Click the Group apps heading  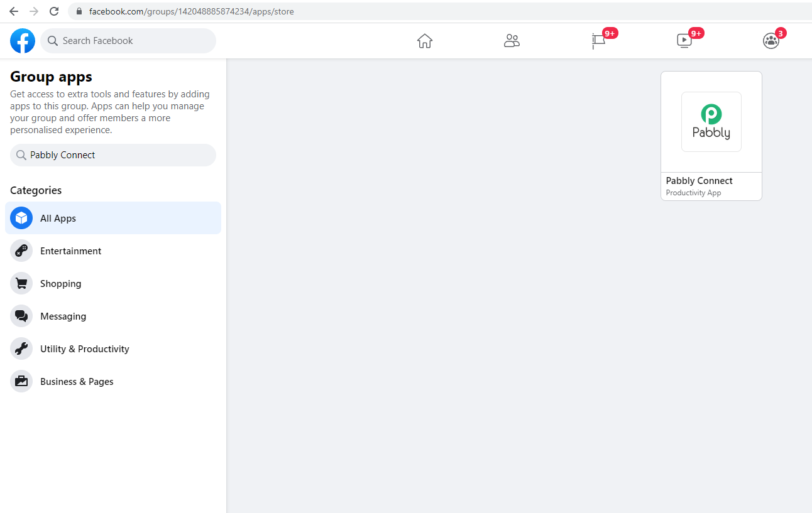[x=51, y=77]
